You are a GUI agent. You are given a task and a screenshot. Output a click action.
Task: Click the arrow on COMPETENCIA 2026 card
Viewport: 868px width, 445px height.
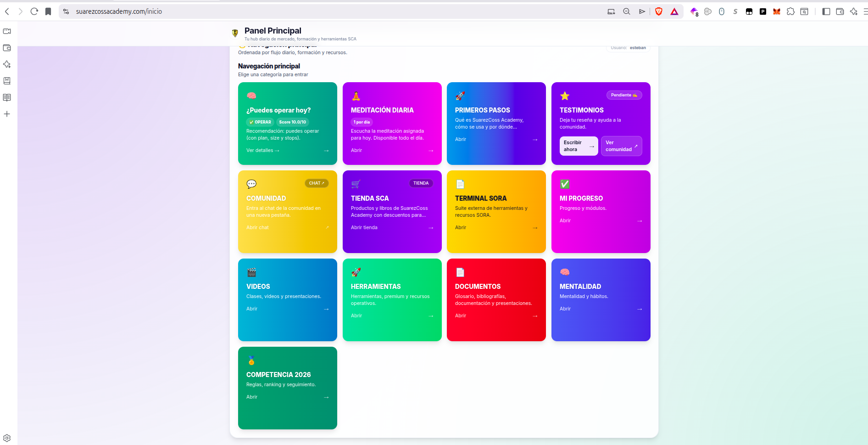coord(326,397)
